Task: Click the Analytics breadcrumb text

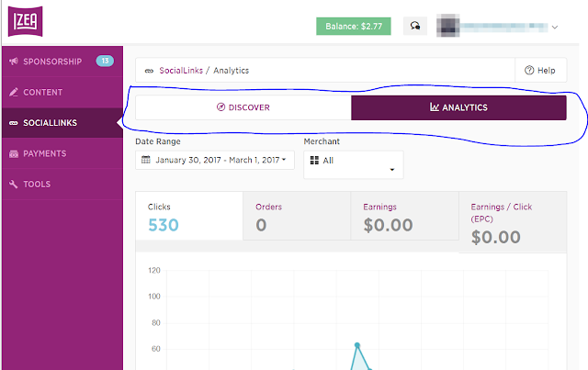Action: click(x=231, y=71)
